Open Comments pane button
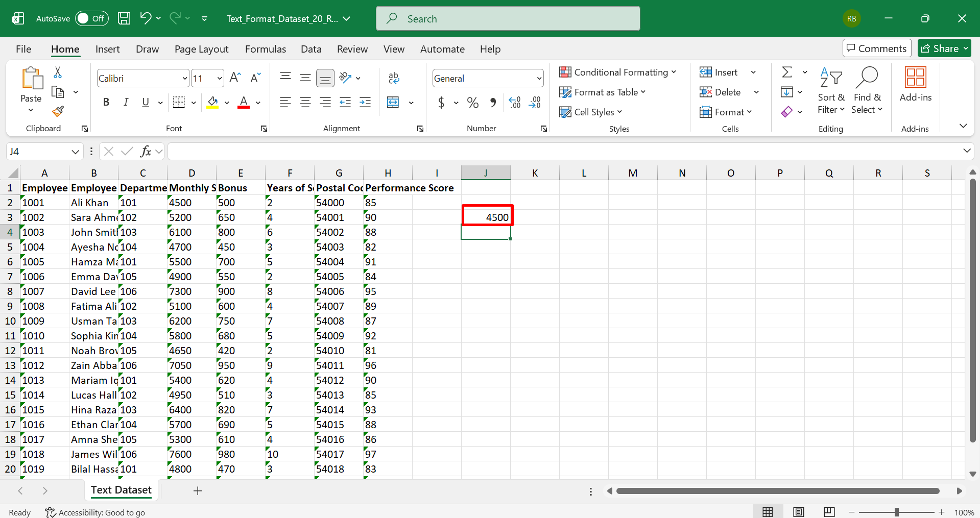The image size is (980, 518). coord(877,48)
